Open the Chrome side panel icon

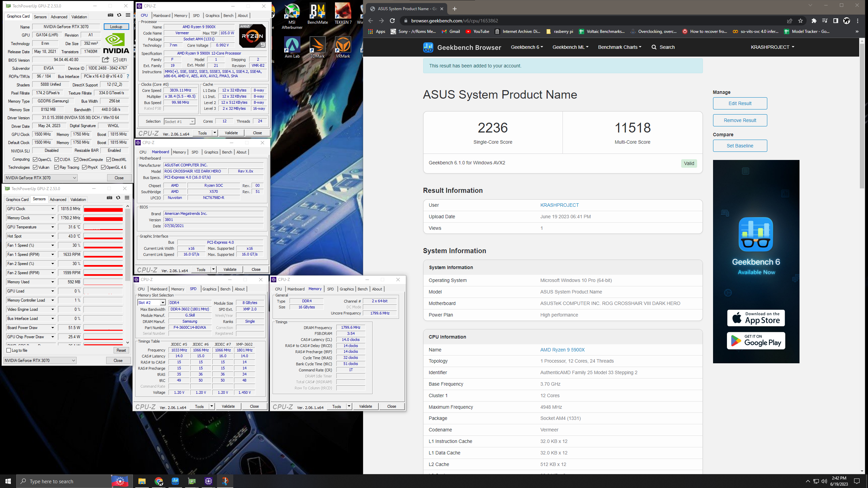[835, 21]
